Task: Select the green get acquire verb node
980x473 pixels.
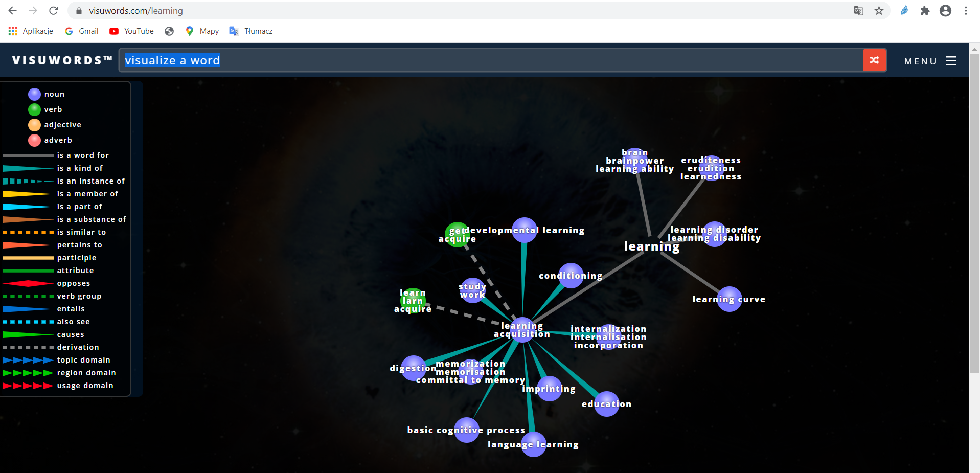Action: [457, 235]
